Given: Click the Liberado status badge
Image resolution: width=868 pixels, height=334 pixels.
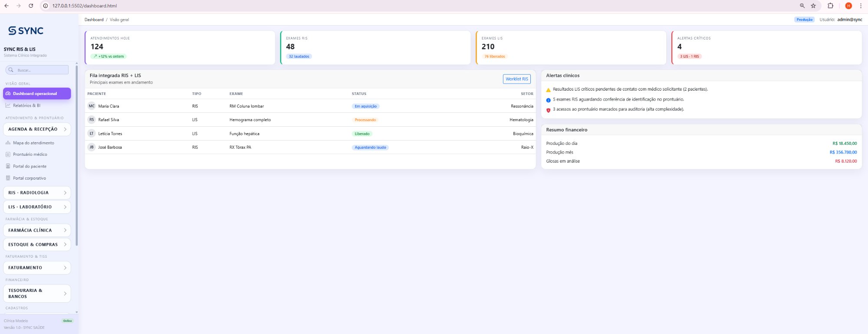Looking at the screenshot, I should (362, 134).
